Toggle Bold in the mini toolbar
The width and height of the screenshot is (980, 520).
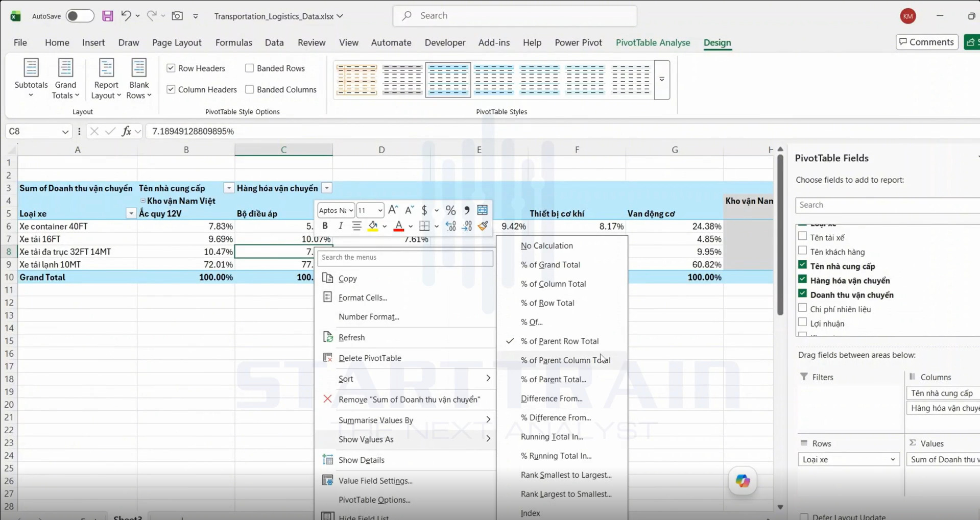[325, 226]
